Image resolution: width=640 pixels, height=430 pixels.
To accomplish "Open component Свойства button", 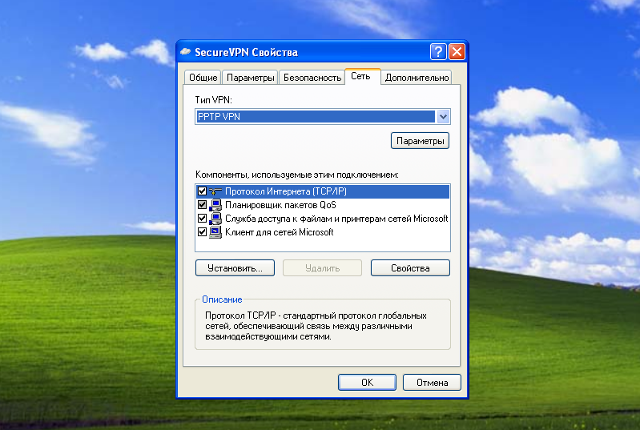I will click(410, 268).
